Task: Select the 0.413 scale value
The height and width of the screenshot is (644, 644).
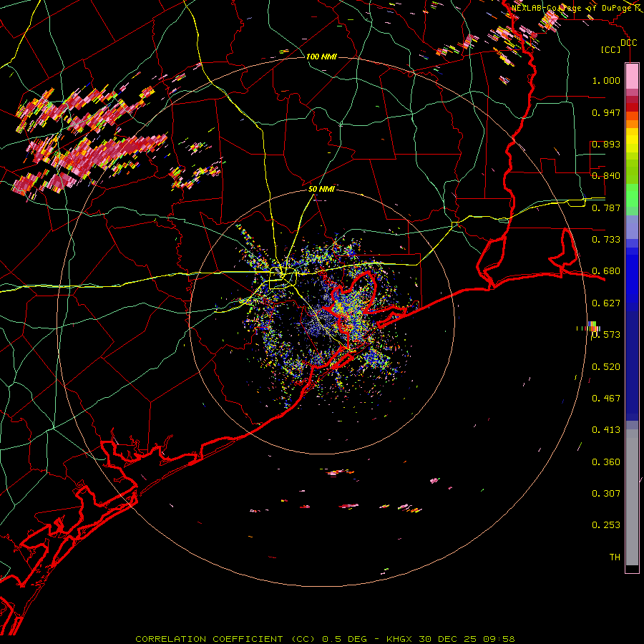Action: [x=606, y=430]
